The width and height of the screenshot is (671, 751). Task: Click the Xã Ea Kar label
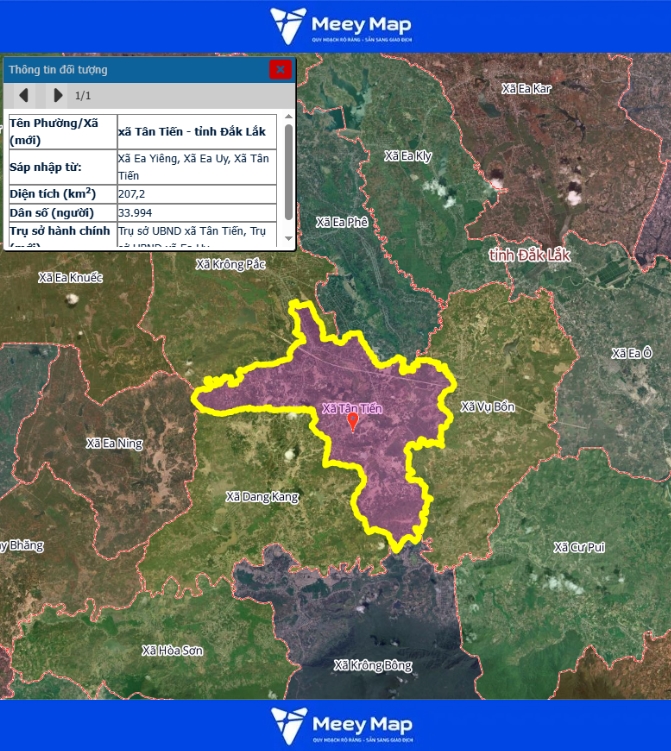[x=526, y=89]
